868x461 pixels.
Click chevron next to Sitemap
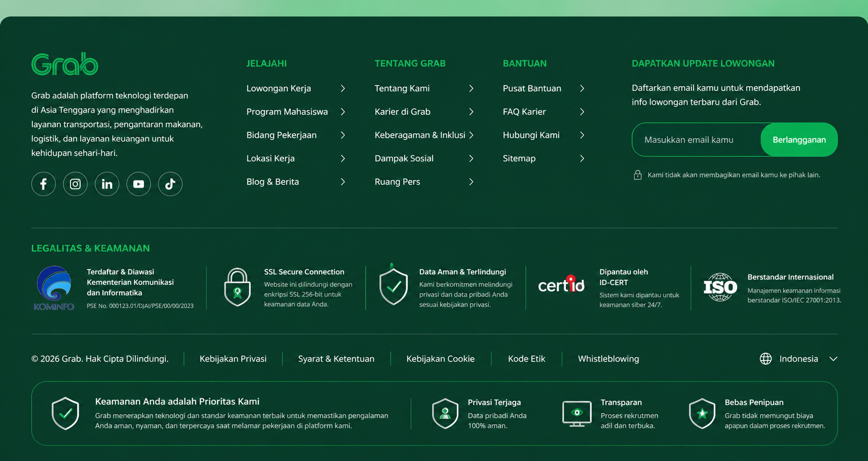582,158
